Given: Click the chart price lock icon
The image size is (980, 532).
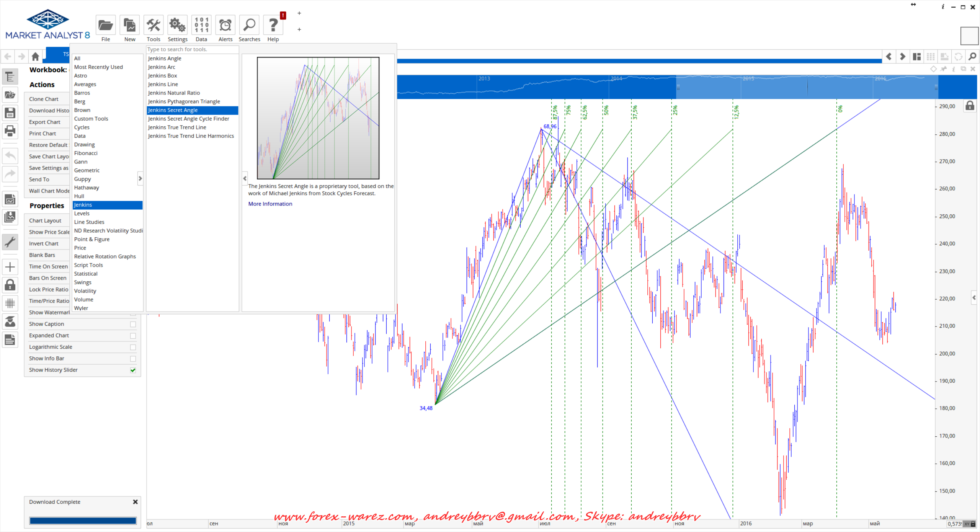Looking at the screenshot, I should pyautogui.click(x=970, y=106).
